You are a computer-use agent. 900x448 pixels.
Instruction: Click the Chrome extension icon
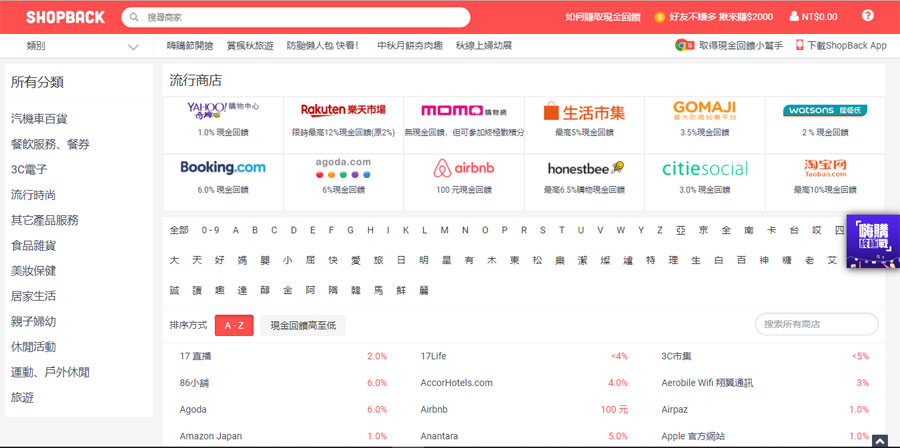[x=684, y=45]
